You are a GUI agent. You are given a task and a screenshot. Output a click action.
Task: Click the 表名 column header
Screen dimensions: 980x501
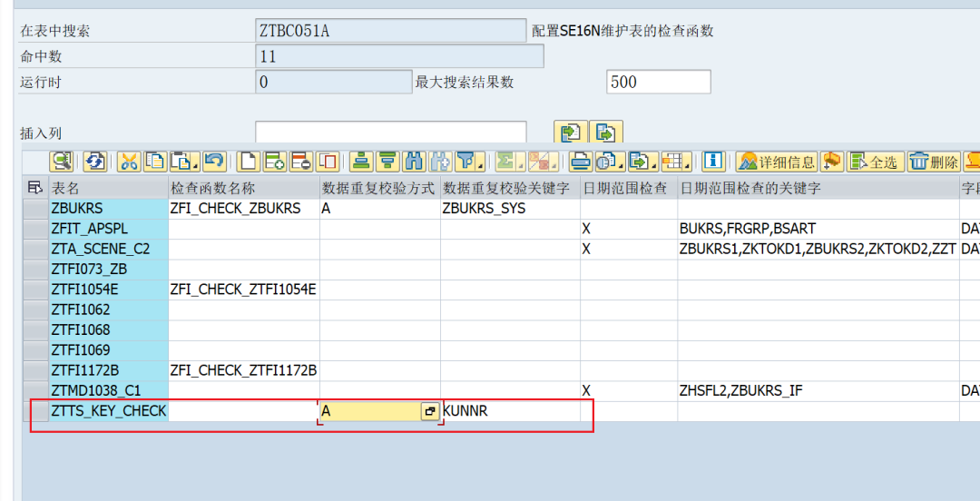(x=109, y=188)
